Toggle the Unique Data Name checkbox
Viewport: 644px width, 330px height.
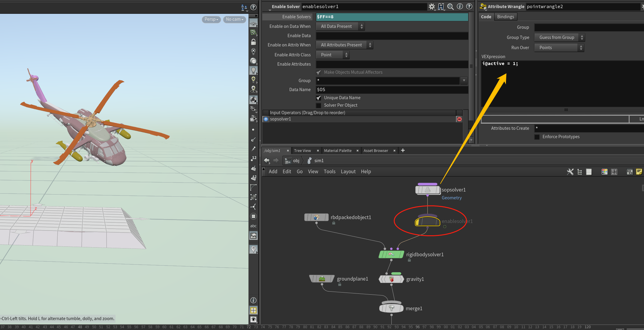(319, 98)
